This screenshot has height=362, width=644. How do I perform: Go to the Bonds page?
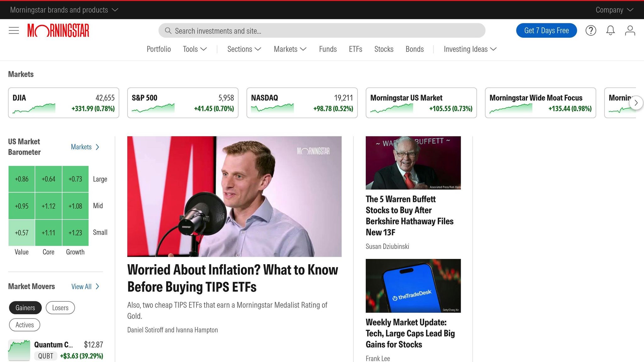414,49
